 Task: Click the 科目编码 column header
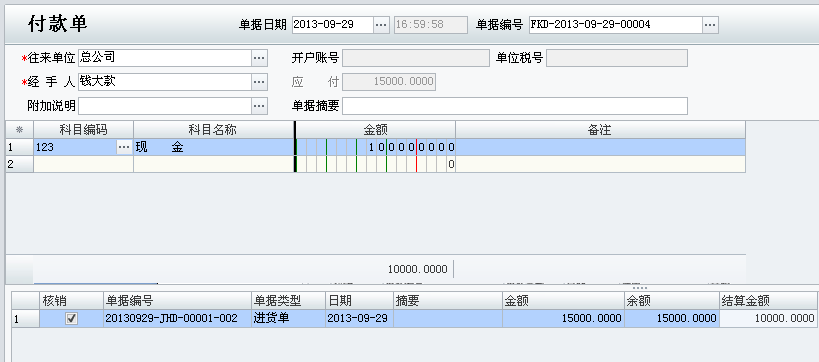pos(84,130)
